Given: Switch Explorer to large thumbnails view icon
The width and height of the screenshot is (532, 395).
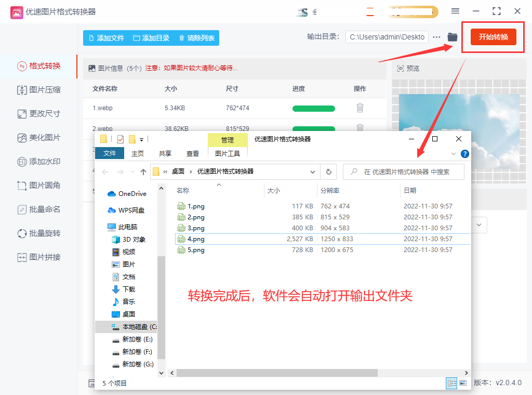Looking at the screenshot, I should 463,383.
